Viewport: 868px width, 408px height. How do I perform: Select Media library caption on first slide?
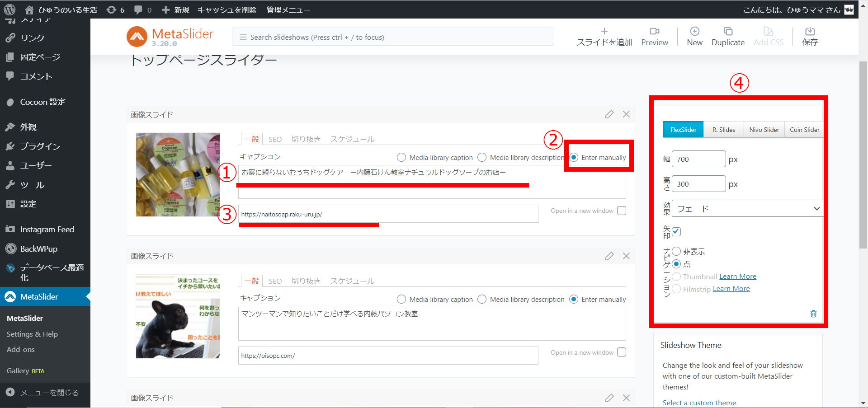(x=401, y=157)
